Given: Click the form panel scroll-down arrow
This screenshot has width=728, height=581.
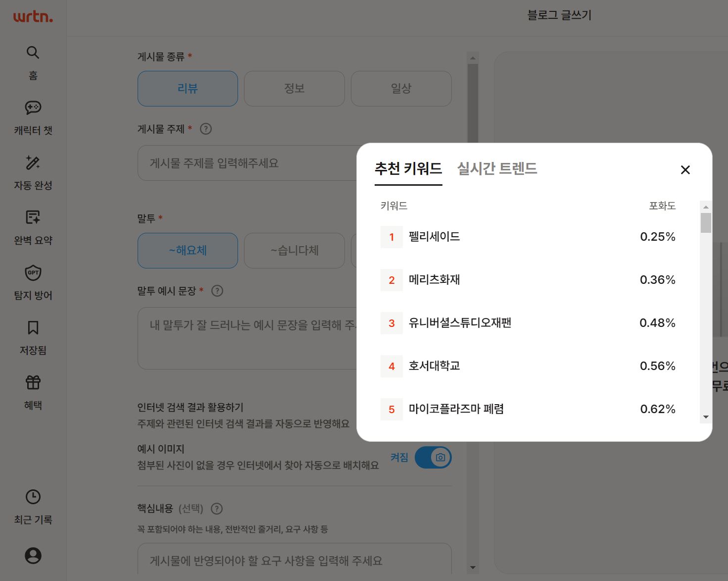Looking at the screenshot, I should pyautogui.click(x=473, y=568).
